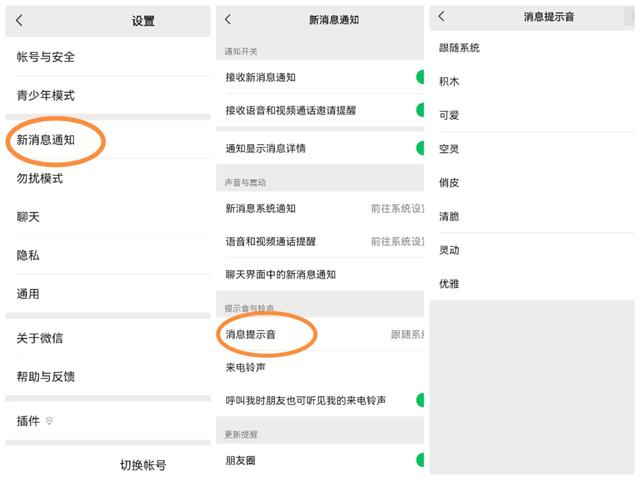The height and width of the screenshot is (480, 640).
Task: Open 关于微信 page
Action: pos(108,338)
